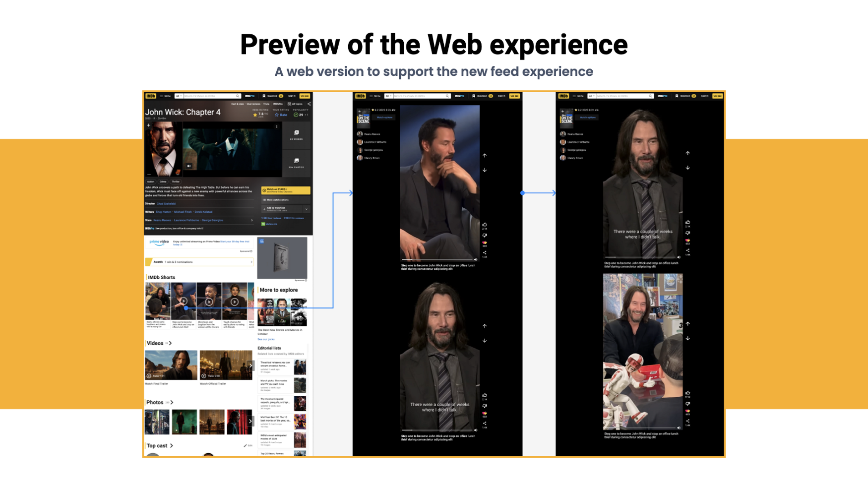Screen dimensions: 868x488
Task: Open the 28 Videos gallery tile
Action: tap(296, 135)
